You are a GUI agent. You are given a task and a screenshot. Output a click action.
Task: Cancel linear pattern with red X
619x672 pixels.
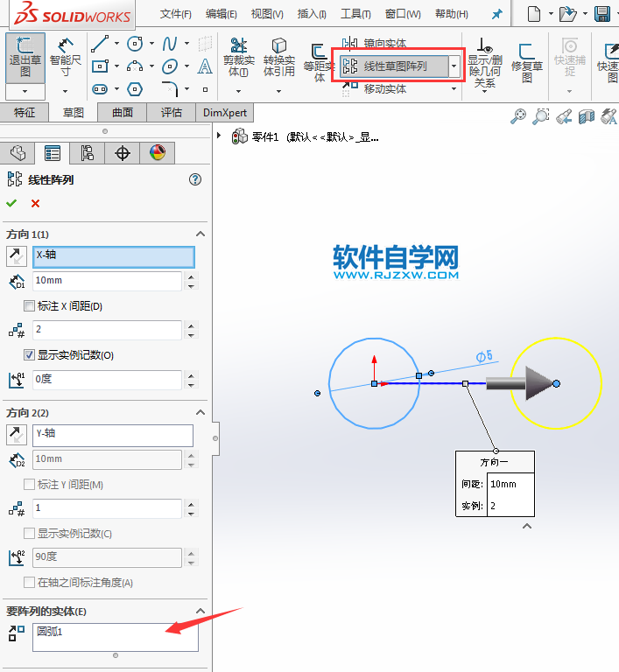35,203
